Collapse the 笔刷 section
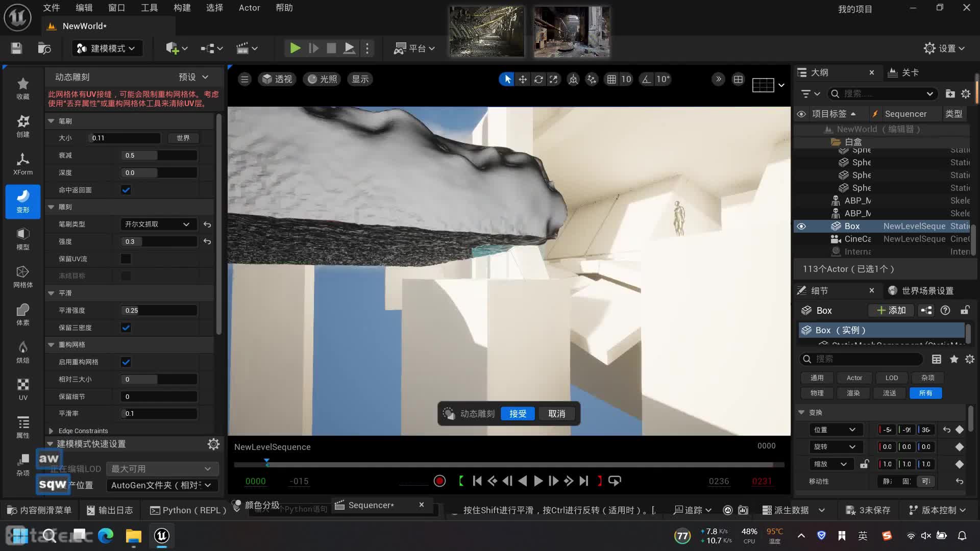 (51, 121)
